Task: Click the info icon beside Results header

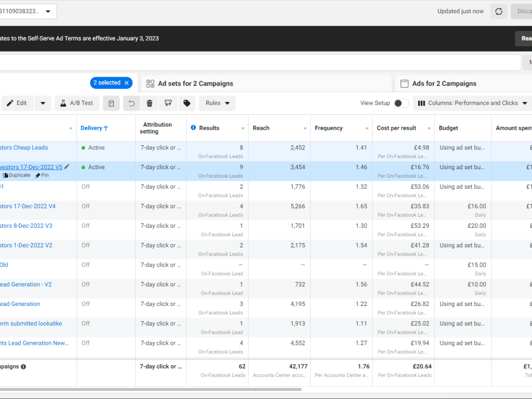Action: tap(194, 128)
